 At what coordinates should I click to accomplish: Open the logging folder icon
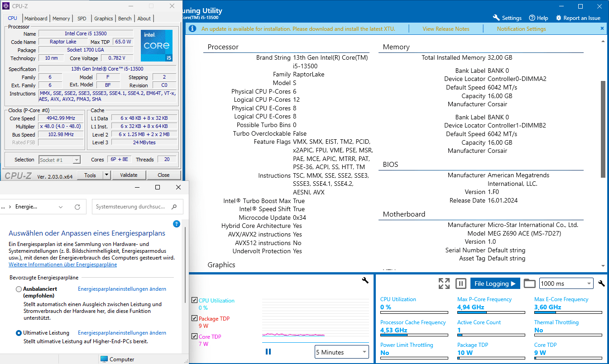coord(529,284)
